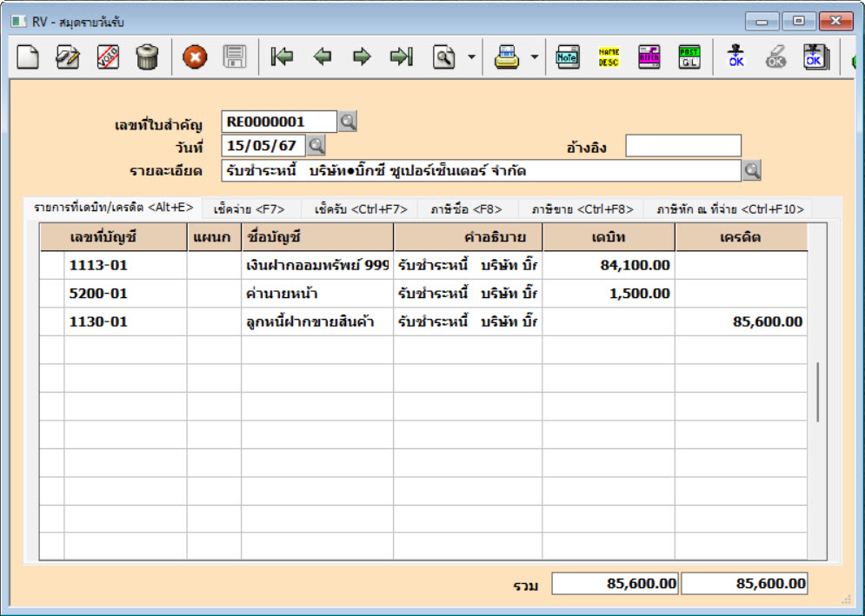Open the Note icon

coord(568,56)
